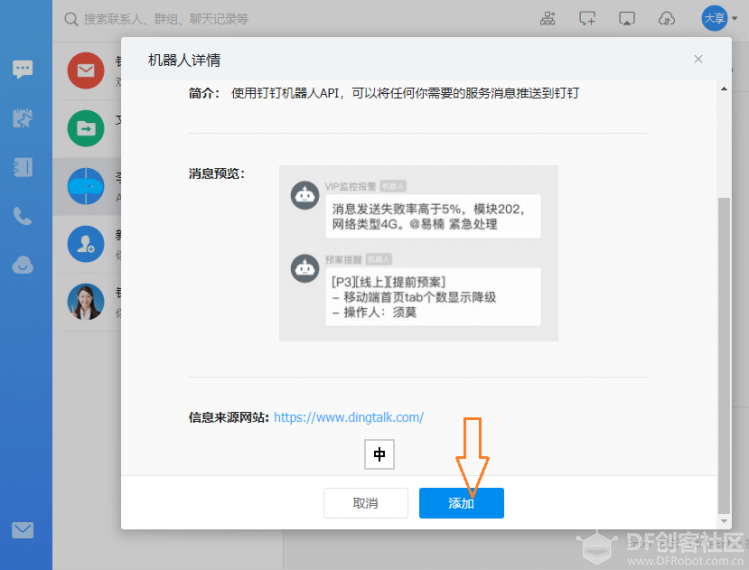
Task: Click the 机器人详情 dialog title
Action: coord(184,60)
